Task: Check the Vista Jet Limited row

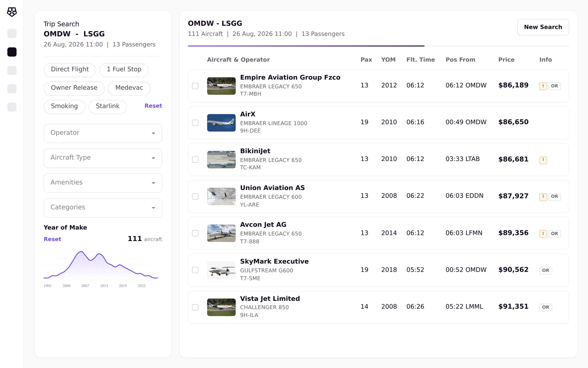Action: coord(195,307)
